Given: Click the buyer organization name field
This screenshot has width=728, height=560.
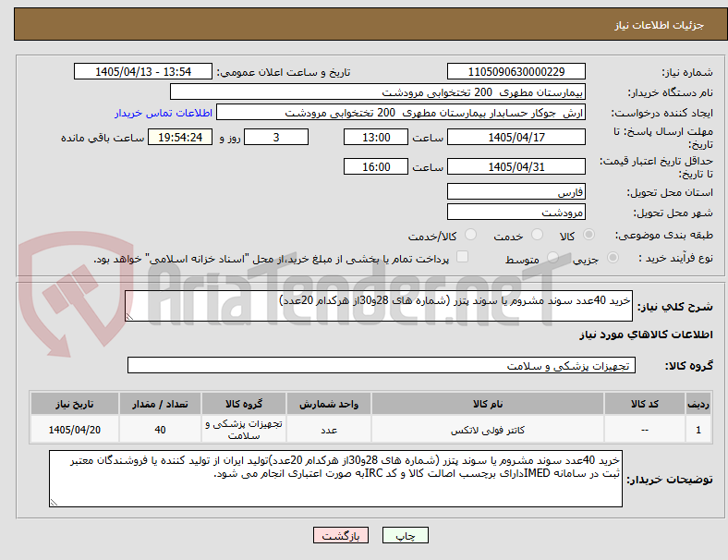Looking at the screenshot, I should tap(378, 91).
